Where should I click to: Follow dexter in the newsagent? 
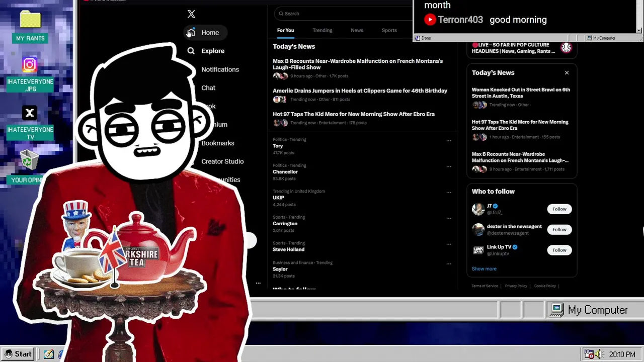coord(559,230)
